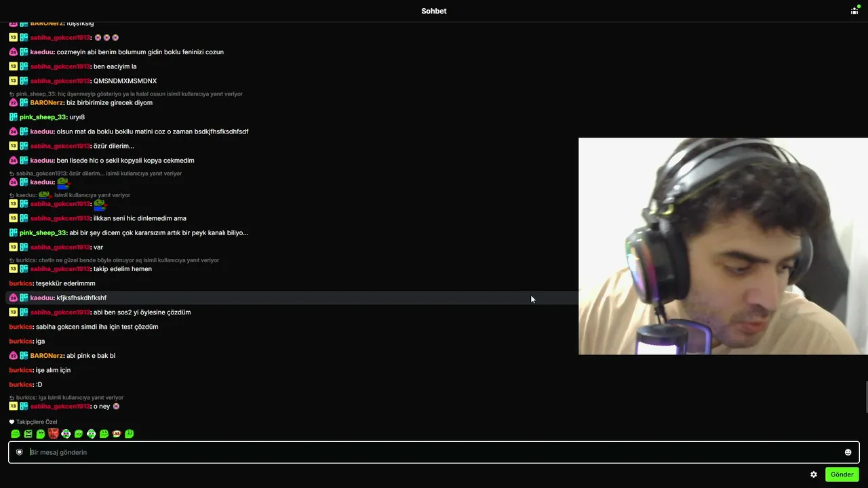Click the teal badge before pink_sheep_33 'uryı8'
Image resolution: width=868 pixels, height=488 pixels.
pos(13,117)
